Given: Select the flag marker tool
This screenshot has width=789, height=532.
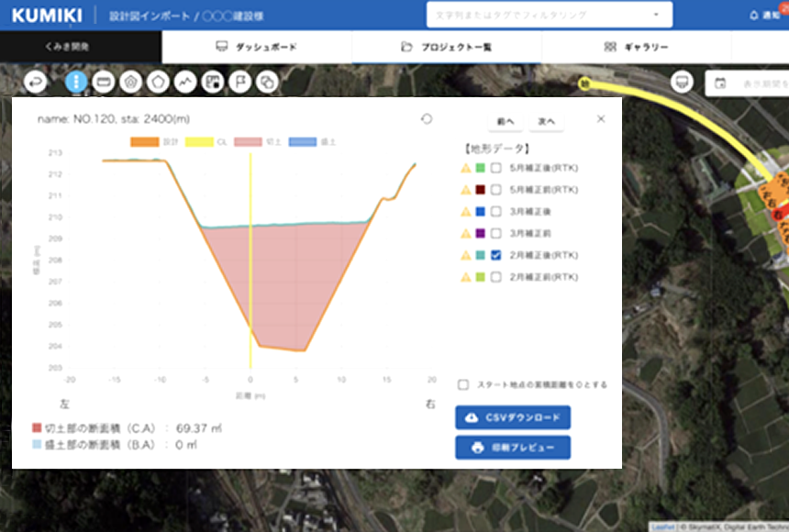Looking at the screenshot, I should [x=240, y=82].
